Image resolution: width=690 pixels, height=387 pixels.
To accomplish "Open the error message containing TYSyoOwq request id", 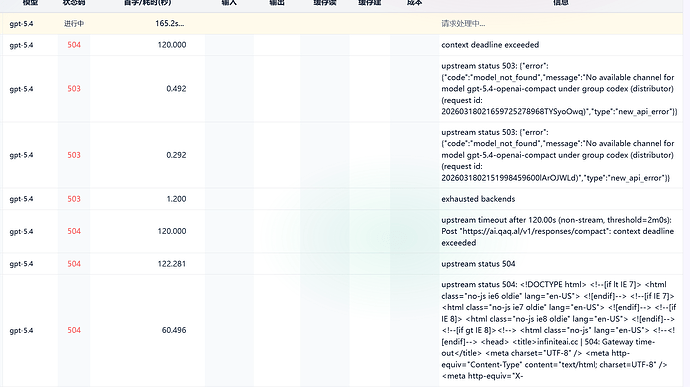I will coord(559,89).
